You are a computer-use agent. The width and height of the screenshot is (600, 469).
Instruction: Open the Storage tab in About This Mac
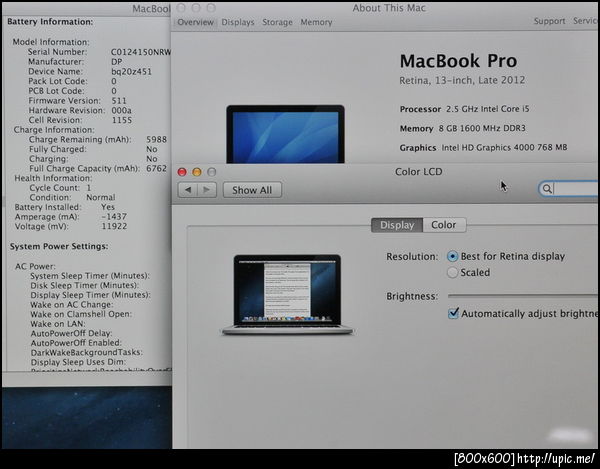(x=277, y=22)
